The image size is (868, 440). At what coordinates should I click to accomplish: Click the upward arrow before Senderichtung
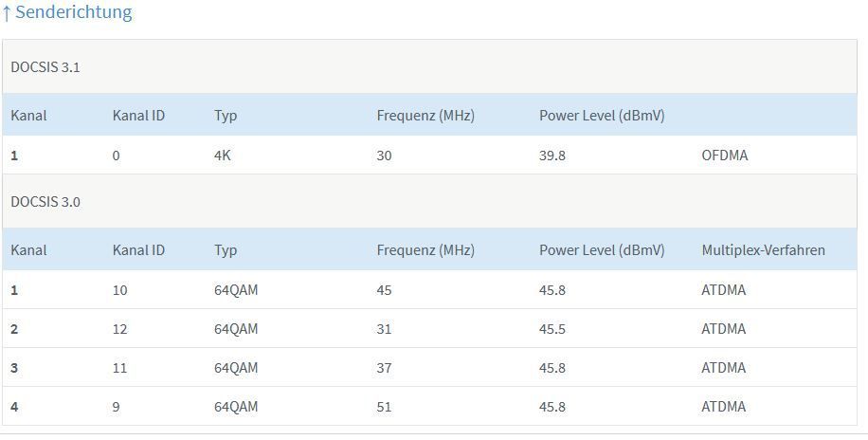(x=7, y=13)
